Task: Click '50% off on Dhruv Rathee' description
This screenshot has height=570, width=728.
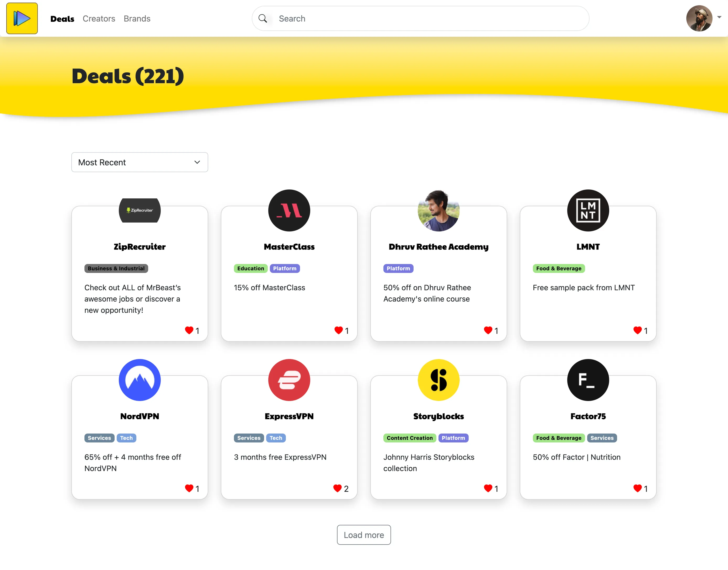Action: (x=427, y=293)
